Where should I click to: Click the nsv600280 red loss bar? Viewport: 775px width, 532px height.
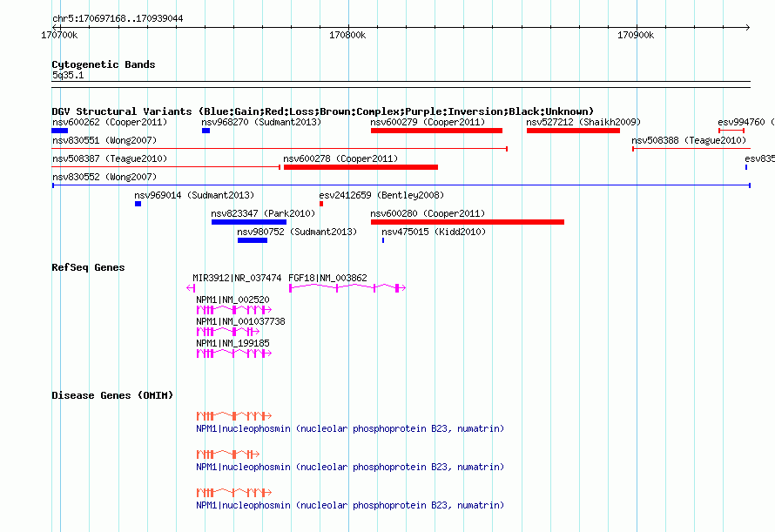click(468, 222)
